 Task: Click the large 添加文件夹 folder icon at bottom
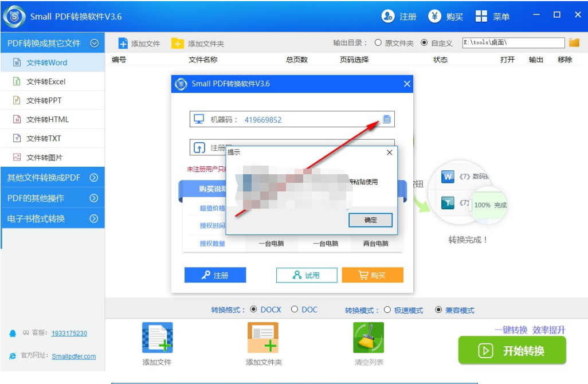pos(263,338)
